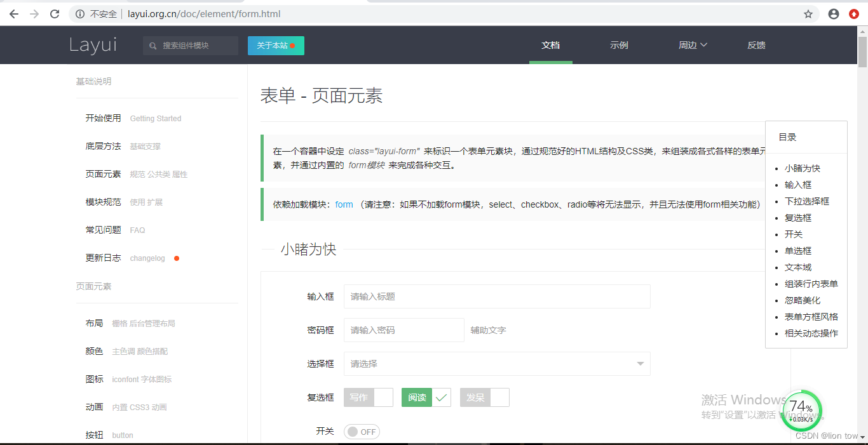Expand the 周边 navigation dropdown
868x445 pixels.
(x=693, y=45)
